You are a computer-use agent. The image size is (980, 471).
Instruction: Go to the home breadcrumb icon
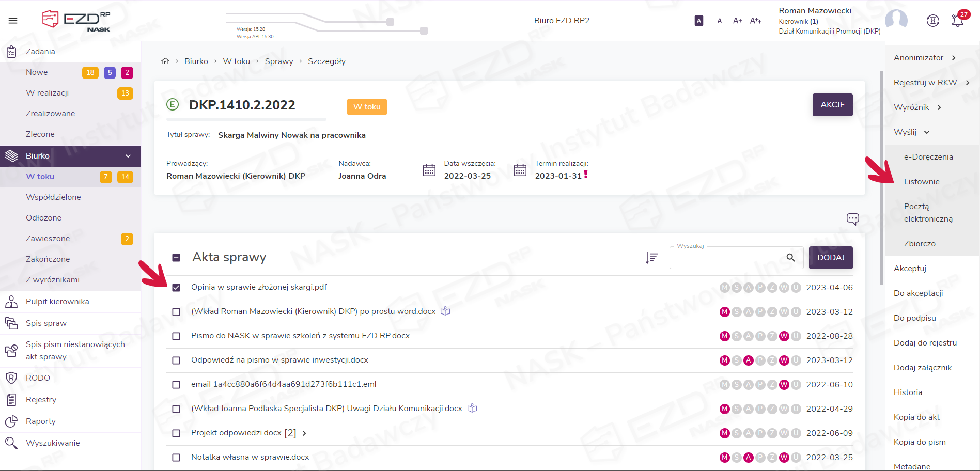click(x=165, y=61)
